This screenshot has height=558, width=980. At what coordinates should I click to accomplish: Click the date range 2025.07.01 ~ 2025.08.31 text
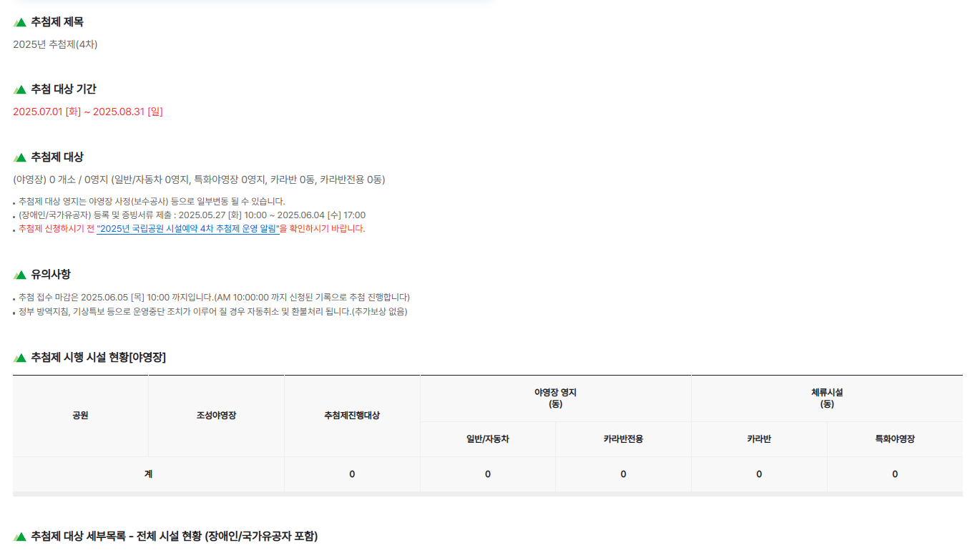pyautogui.click(x=89, y=112)
